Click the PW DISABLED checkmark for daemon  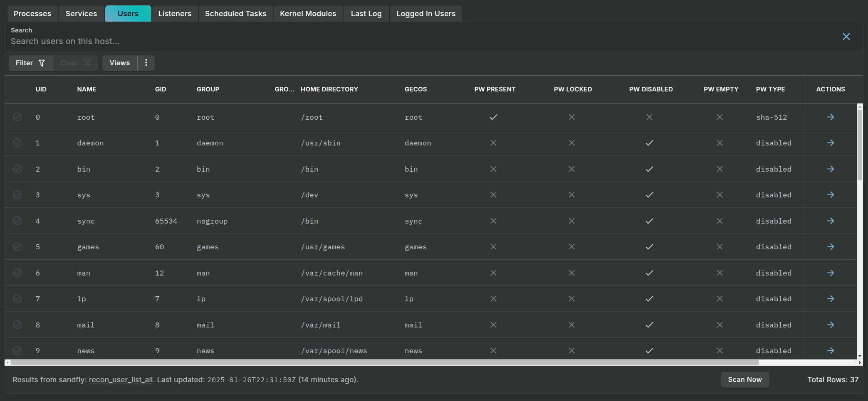[x=649, y=143]
